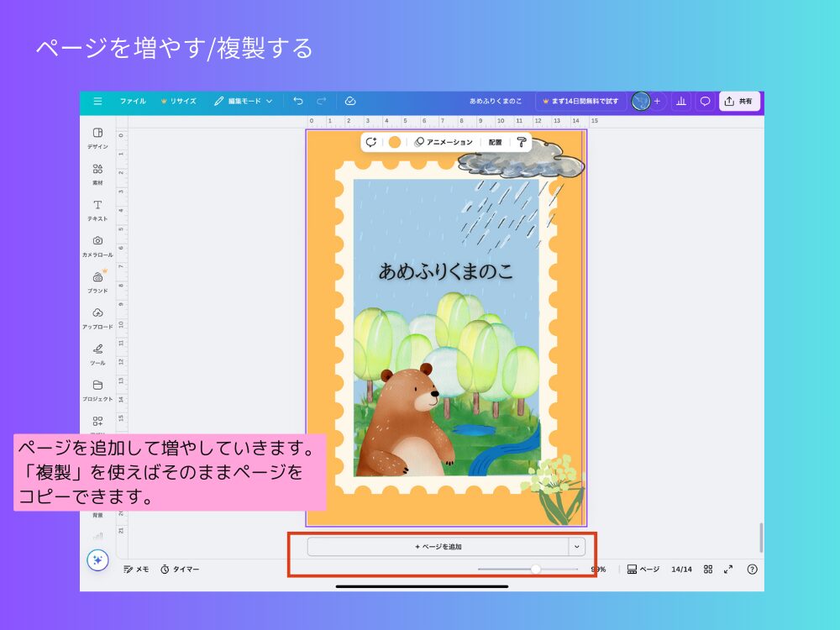The image size is (840, 630).
Task: Select the copy style paint roller tool
Action: 521,142
